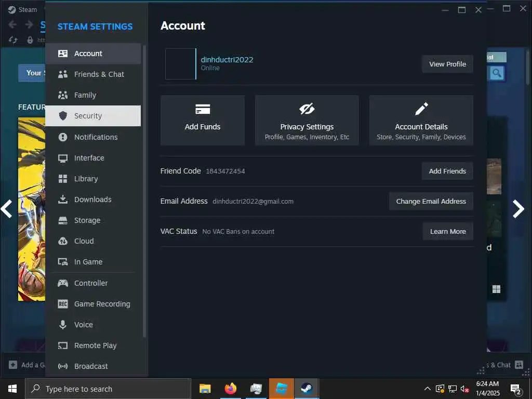Image resolution: width=532 pixels, height=399 pixels.
Task: Select Family settings category
Action: point(93,95)
